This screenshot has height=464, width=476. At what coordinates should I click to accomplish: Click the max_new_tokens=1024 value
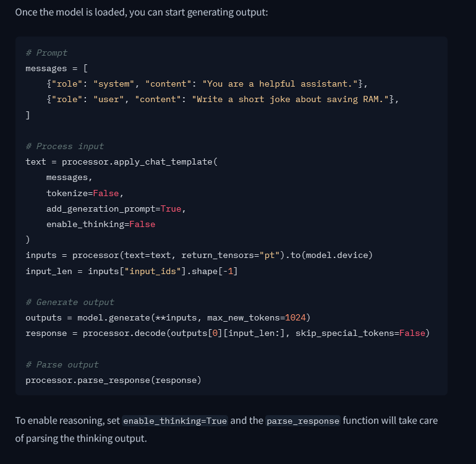click(x=257, y=318)
